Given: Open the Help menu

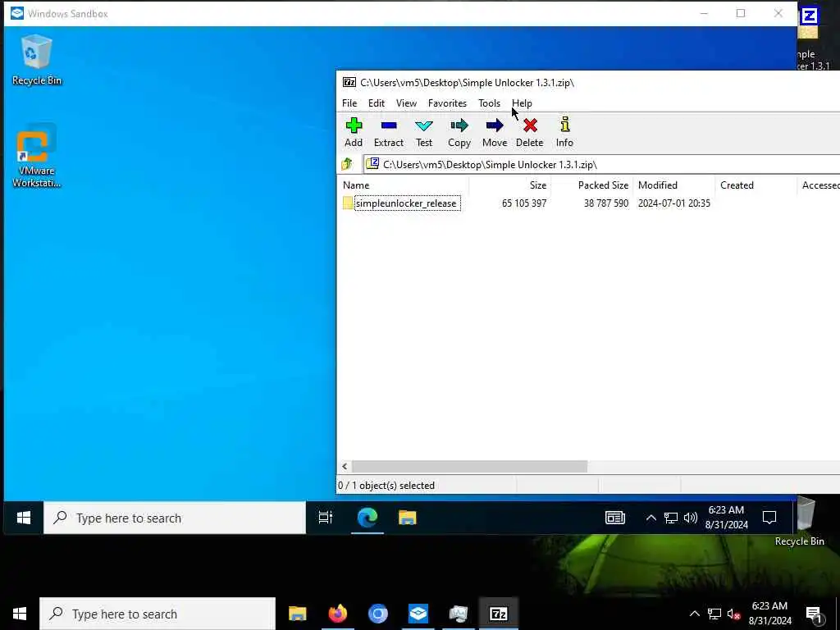Looking at the screenshot, I should click(x=522, y=103).
